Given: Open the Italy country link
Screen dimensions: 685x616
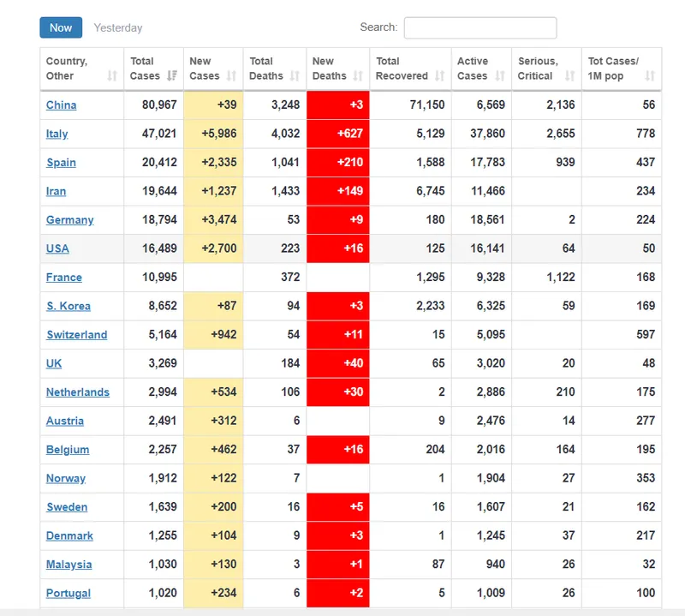Looking at the screenshot, I should tap(57, 134).
